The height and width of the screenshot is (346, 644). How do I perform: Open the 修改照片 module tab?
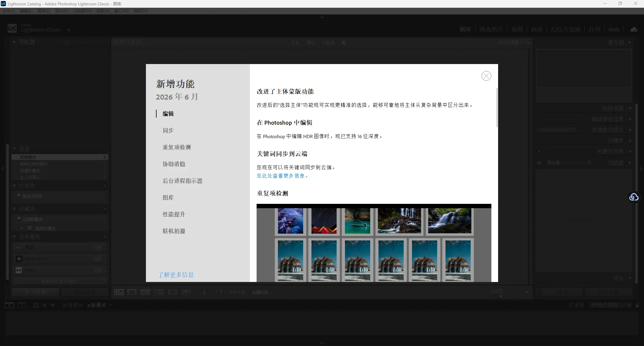[491, 30]
